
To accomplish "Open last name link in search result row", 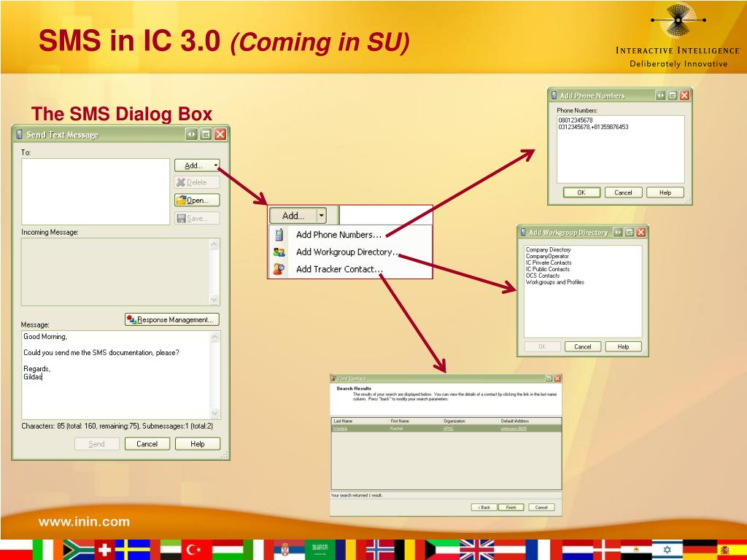I will pos(340,429).
